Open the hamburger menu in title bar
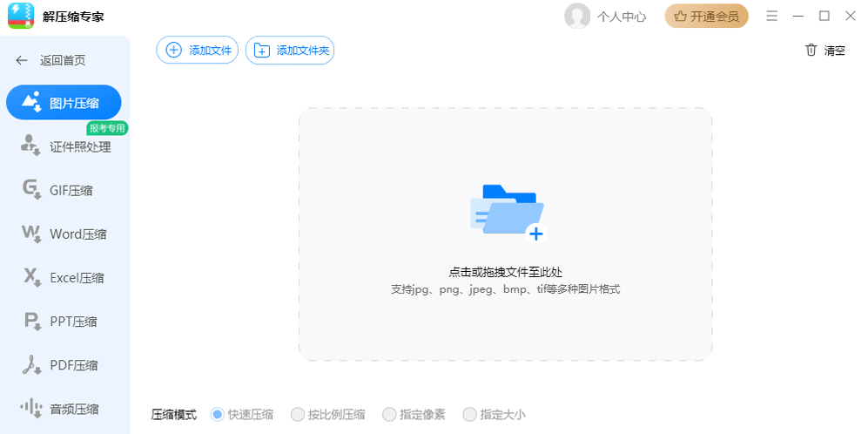868x434 pixels. click(771, 16)
